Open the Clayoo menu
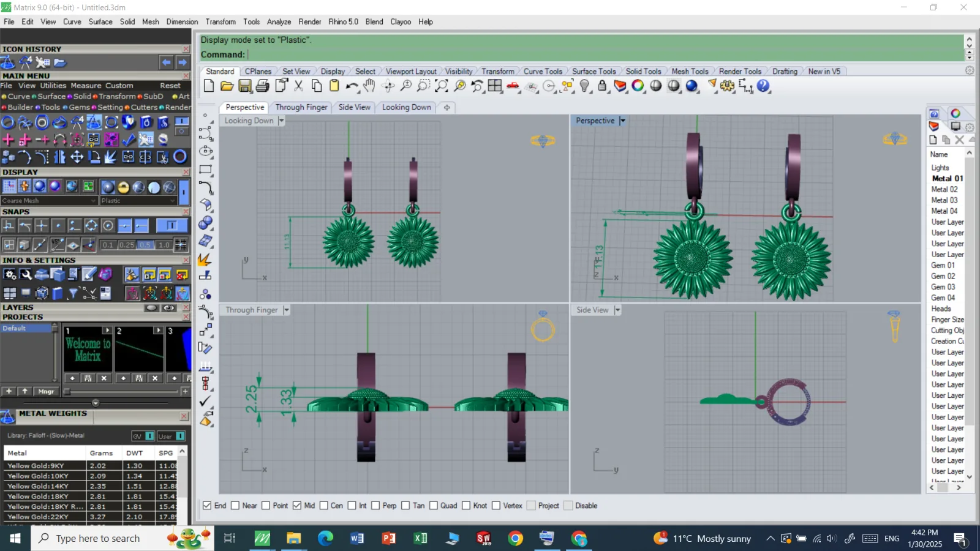This screenshot has width=980, height=551. tap(401, 21)
